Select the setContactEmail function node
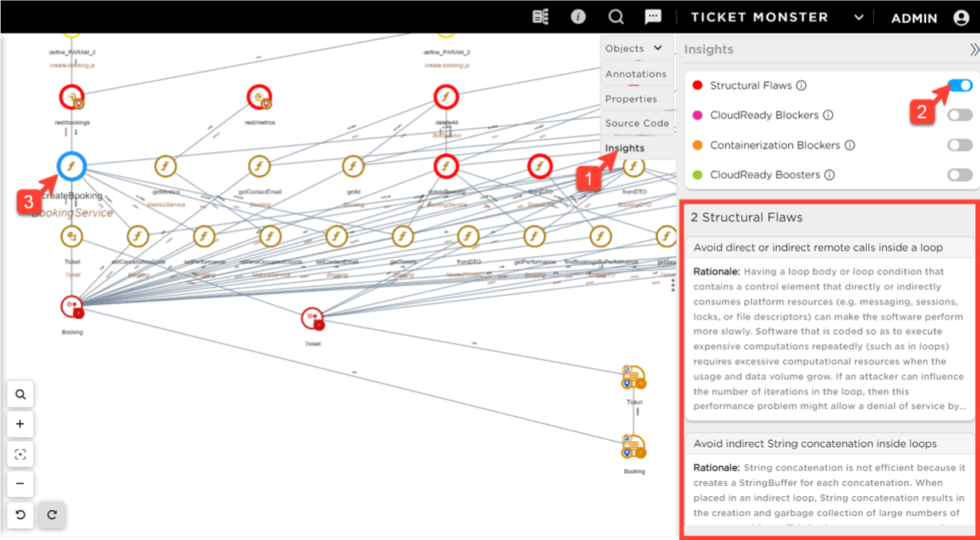Viewport: 980px width, 540px height. tap(337, 236)
